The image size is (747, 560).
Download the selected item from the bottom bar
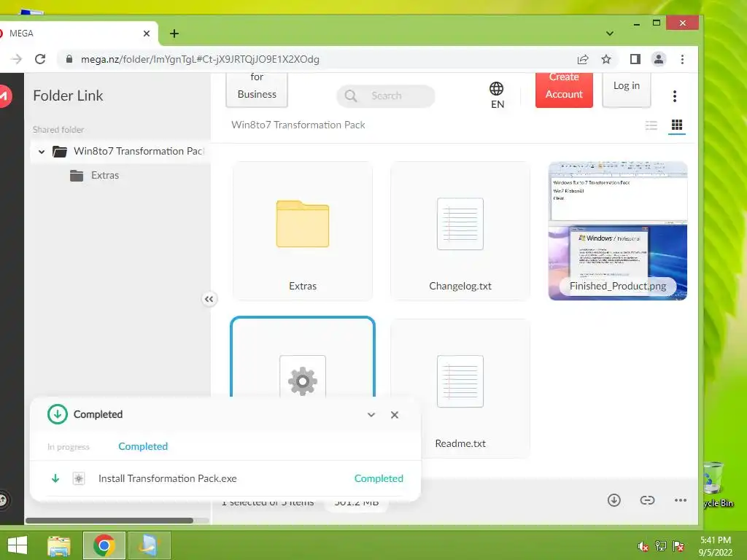tap(614, 500)
